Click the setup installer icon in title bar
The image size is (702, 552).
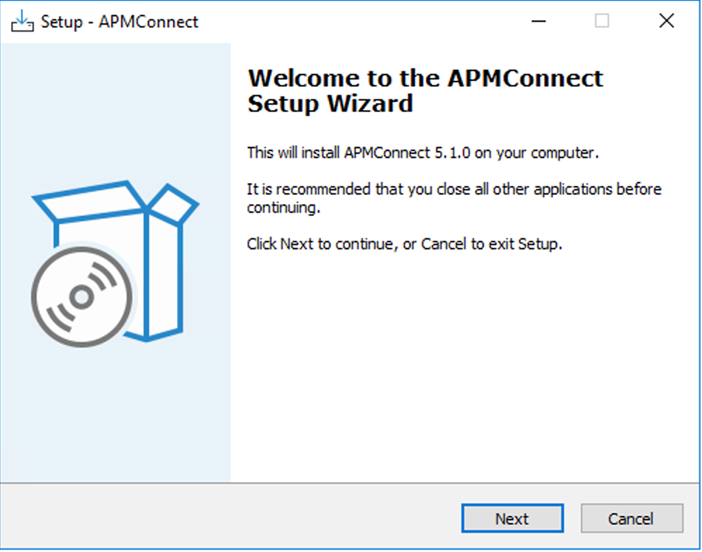pos(22,21)
